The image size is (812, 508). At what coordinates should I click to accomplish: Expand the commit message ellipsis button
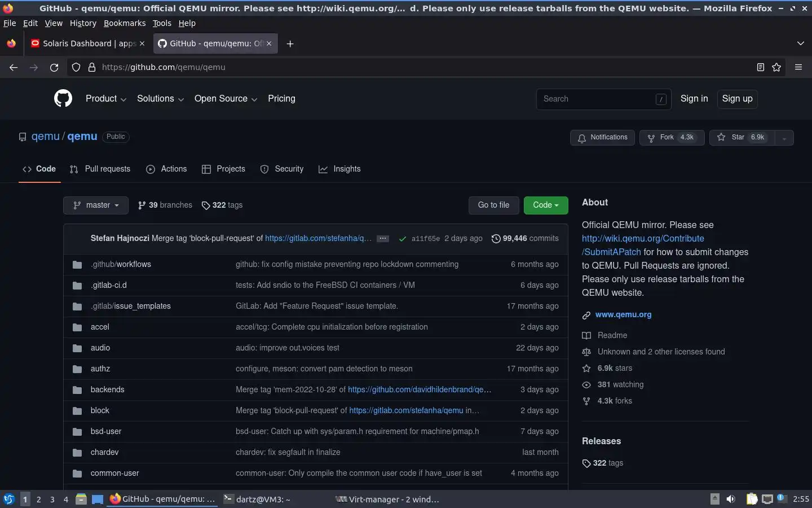tap(383, 238)
